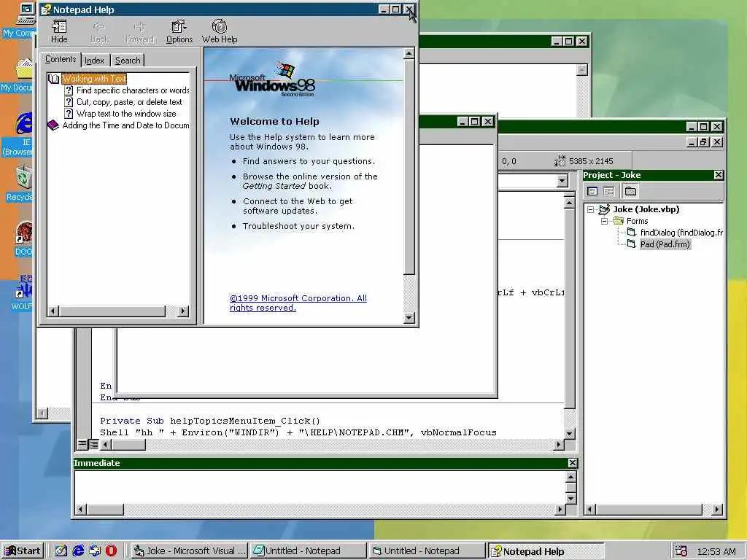Viewport: 747px width, 560px height.
Task: Click the channels Quick Launch icon
Action: pyautogui.click(x=95, y=551)
